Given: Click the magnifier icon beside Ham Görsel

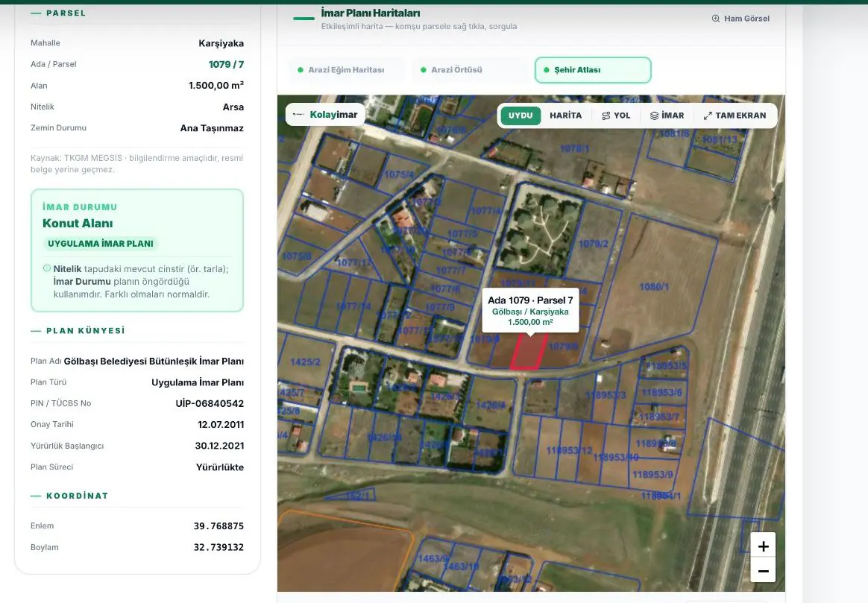Looking at the screenshot, I should click(716, 19).
